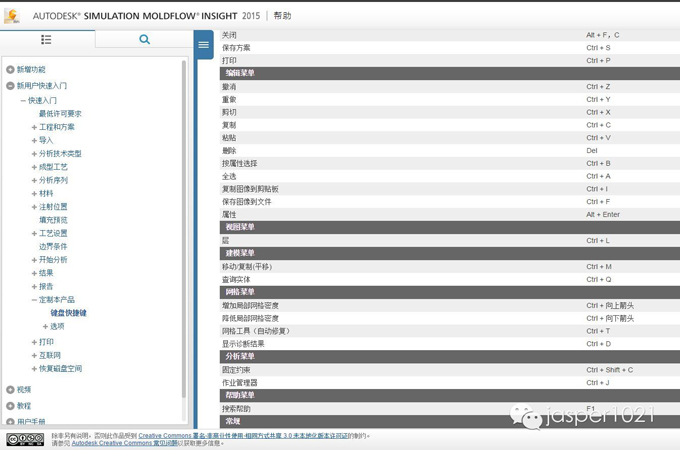
Task: Expand the 导入 plus sign
Action: 34,140
